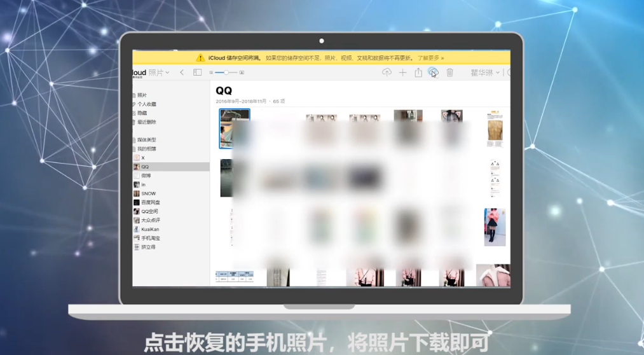Select the white fur collar coat thumbnail
Image resolution: width=644 pixels, height=355 pixels.
coord(493,275)
